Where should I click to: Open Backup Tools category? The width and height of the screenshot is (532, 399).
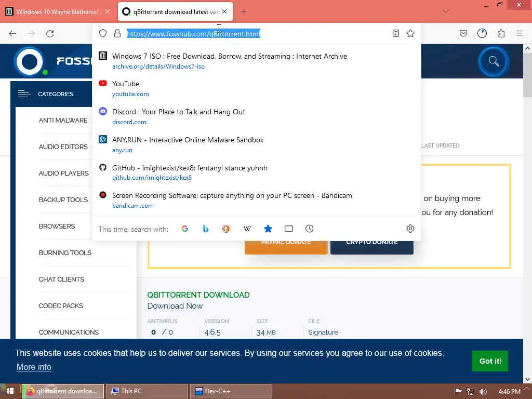[63, 200]
